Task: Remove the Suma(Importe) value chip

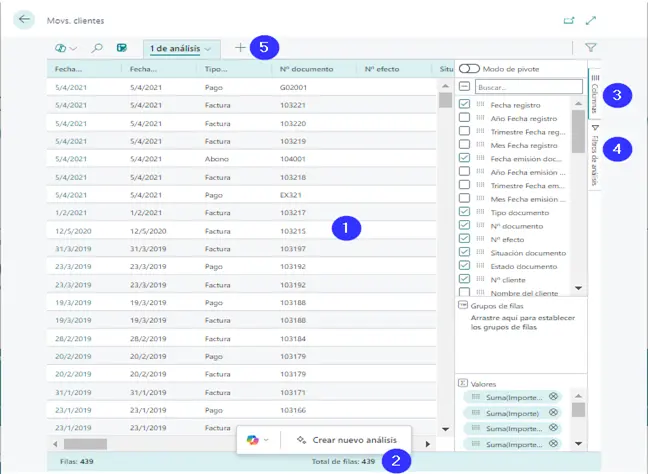Action: click(553, 412)
